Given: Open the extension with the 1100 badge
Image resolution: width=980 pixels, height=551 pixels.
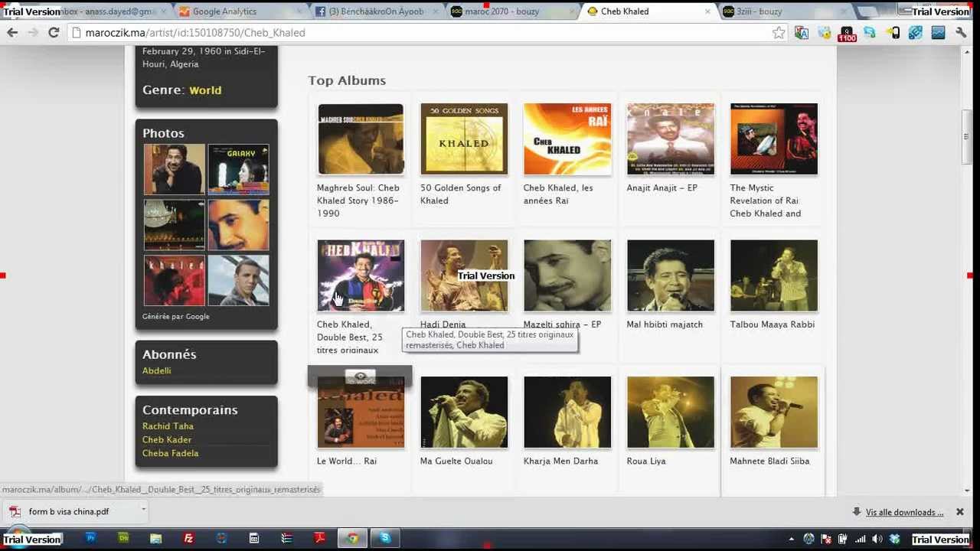Looking at the screenshot, I should pyautogui.click(x=847, y=33).
